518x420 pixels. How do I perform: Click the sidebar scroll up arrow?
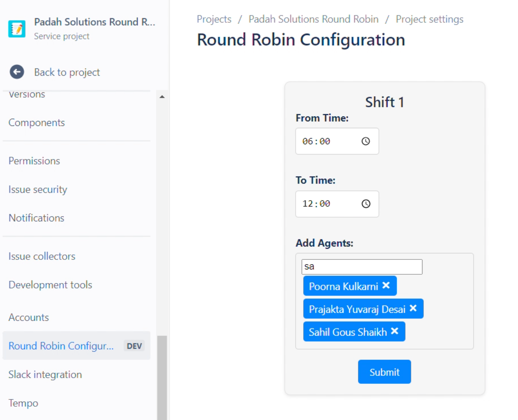162,97
